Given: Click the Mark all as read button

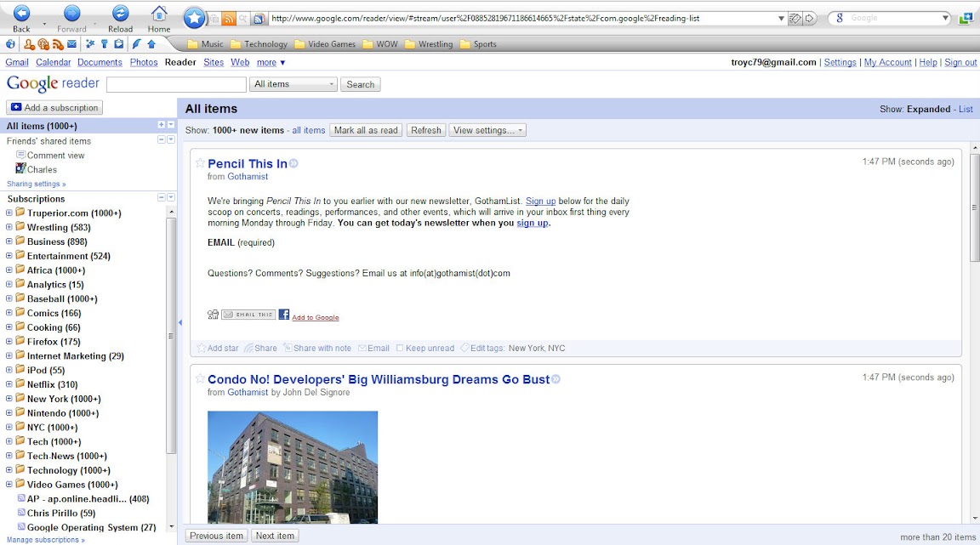Looking at the screenshot, I should tap(366, 130).
